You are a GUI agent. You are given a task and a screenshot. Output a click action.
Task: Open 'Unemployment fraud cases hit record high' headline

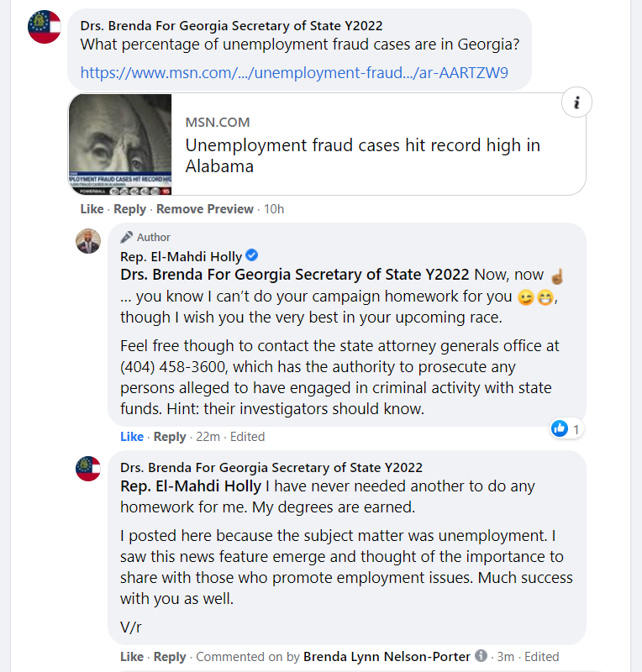(362, 155)
